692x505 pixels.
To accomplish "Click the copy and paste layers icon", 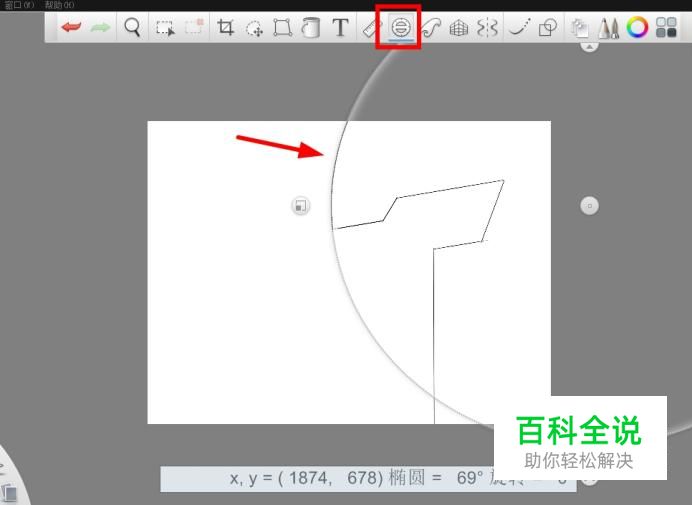I will coord(579,28).
